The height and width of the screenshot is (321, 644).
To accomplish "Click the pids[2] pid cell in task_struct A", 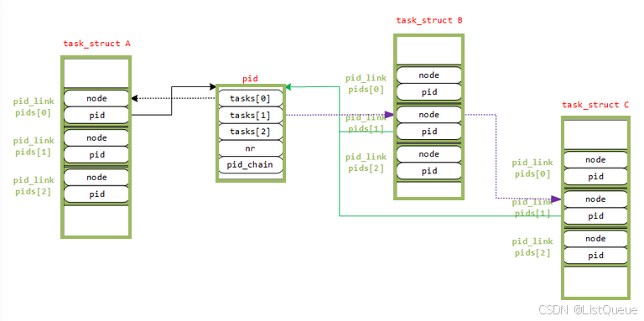I will tap(96, 194).
